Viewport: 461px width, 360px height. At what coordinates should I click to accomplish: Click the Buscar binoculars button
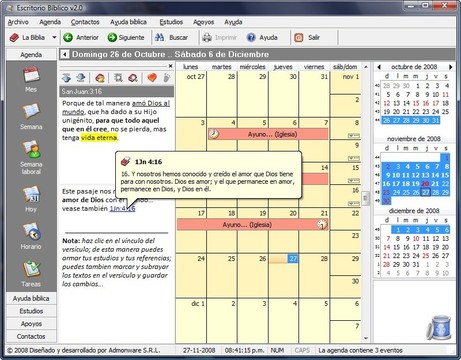click(172, 37)
